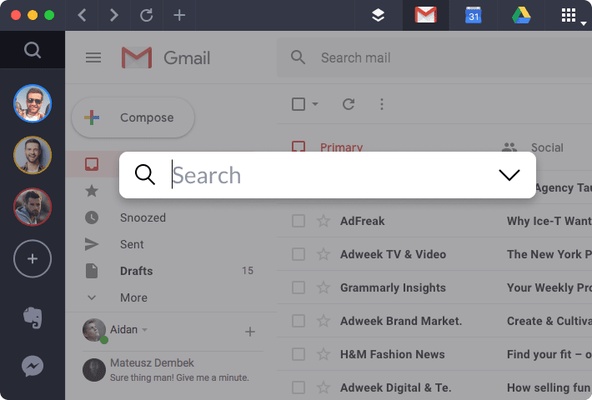This screenshot has height=400, width=592.
Task: Switch to Google Calendar app icon
Action: (473, 15)
